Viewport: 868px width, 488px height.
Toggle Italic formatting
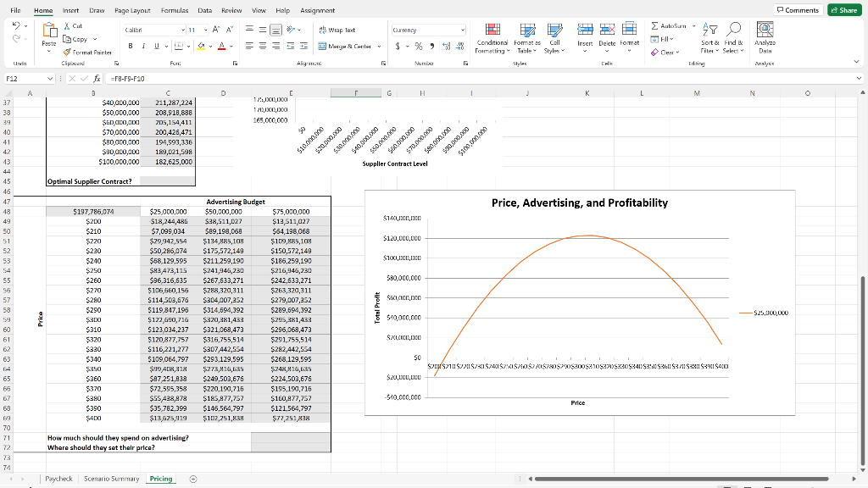click(143, 45)
